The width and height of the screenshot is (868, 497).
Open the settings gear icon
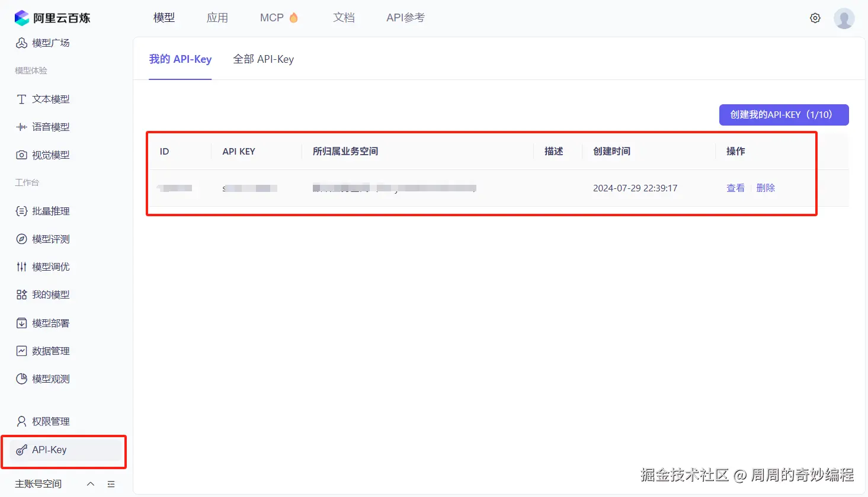click(x=815, y=18)
